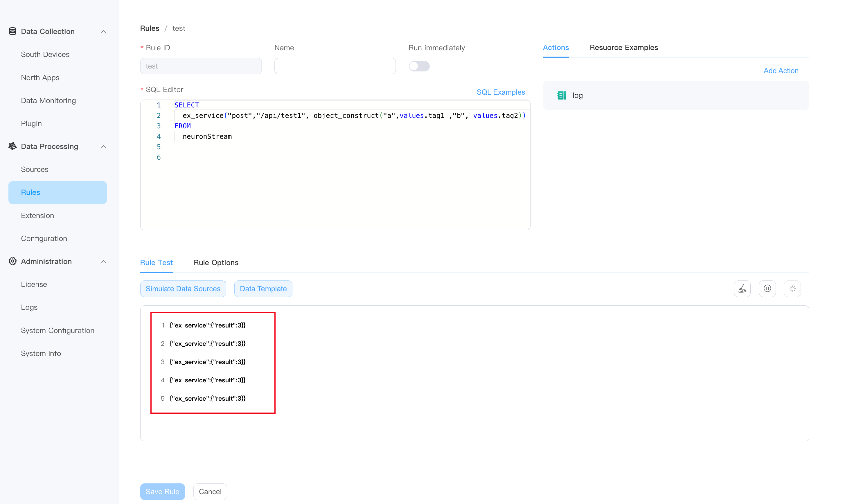
Task: Click the Administration gear icon
Action: (12, 261)
